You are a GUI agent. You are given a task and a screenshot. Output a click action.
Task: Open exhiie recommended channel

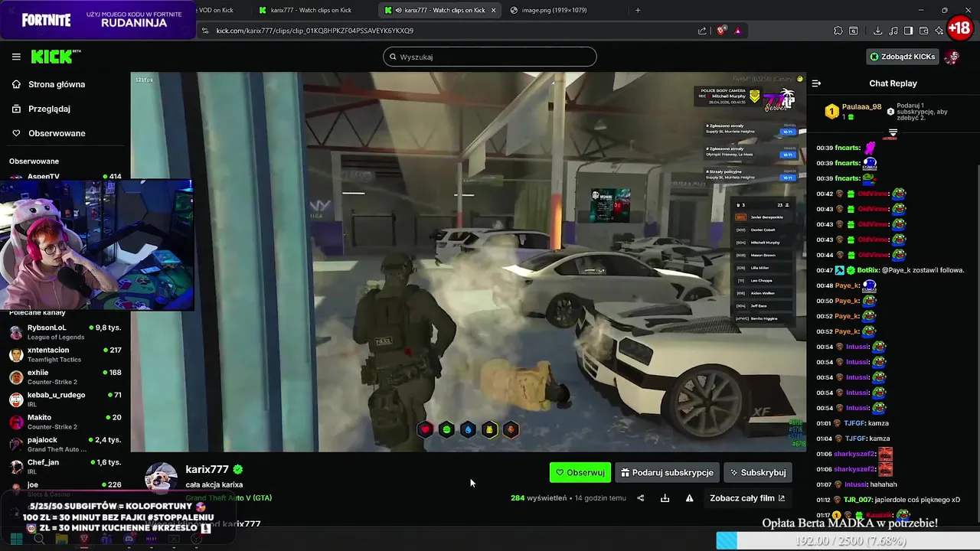tap(65, 377)
